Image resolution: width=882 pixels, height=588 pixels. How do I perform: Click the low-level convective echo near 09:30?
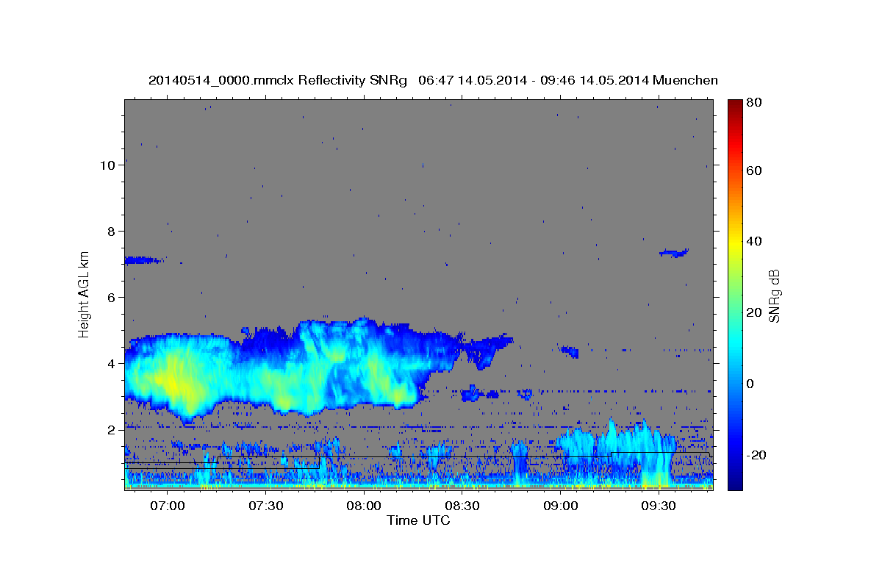point(656,459)
